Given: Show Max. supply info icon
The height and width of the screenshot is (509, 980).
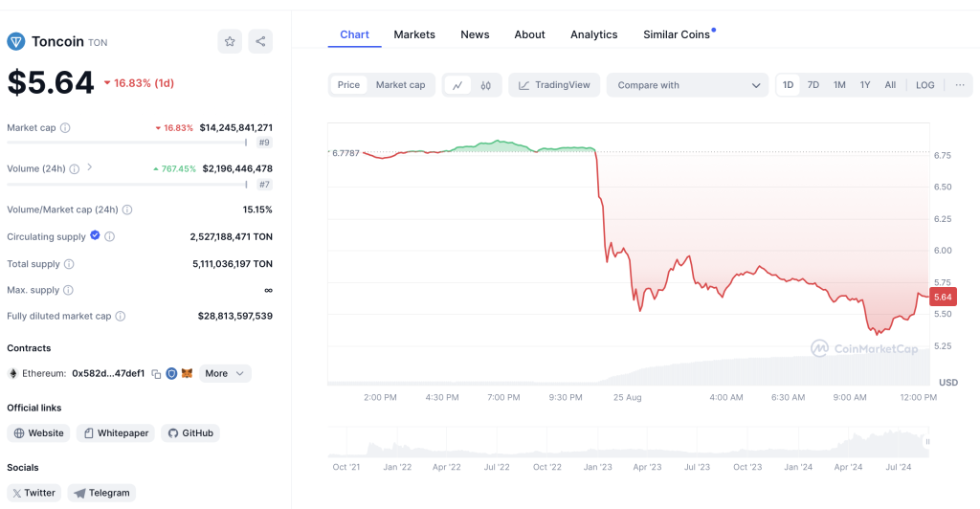Looking at the screenshot, I should (x=68, y=290).
